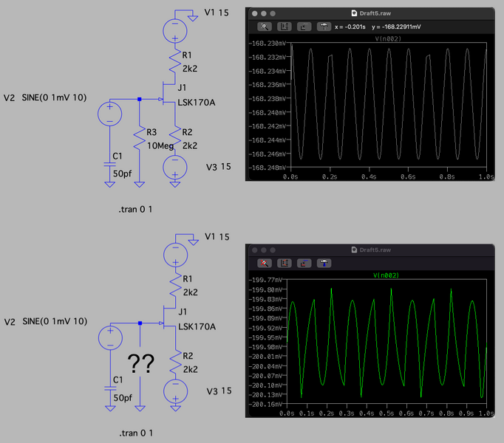Click the green V(n002) trace label
The image size is (504, 443).
click(x=388, y=275)
